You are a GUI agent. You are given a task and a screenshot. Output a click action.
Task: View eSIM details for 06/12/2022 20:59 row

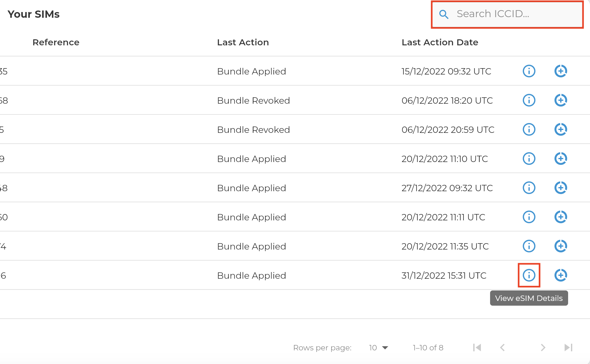(529, 129)
